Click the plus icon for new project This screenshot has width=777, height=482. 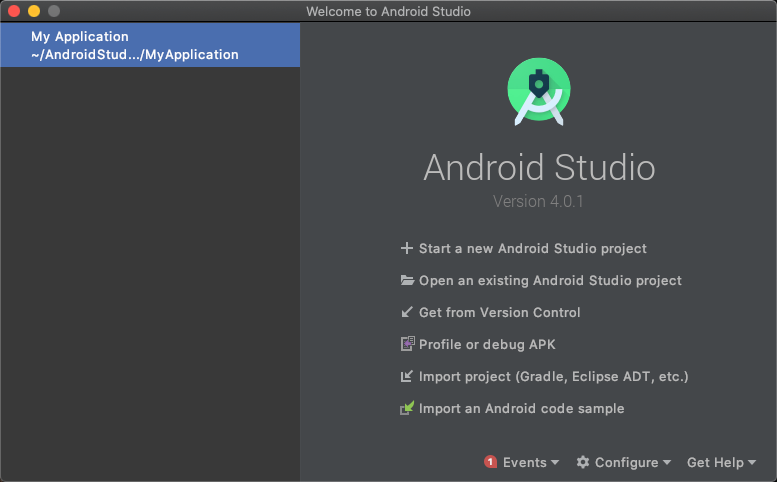(x=407, y=248)
